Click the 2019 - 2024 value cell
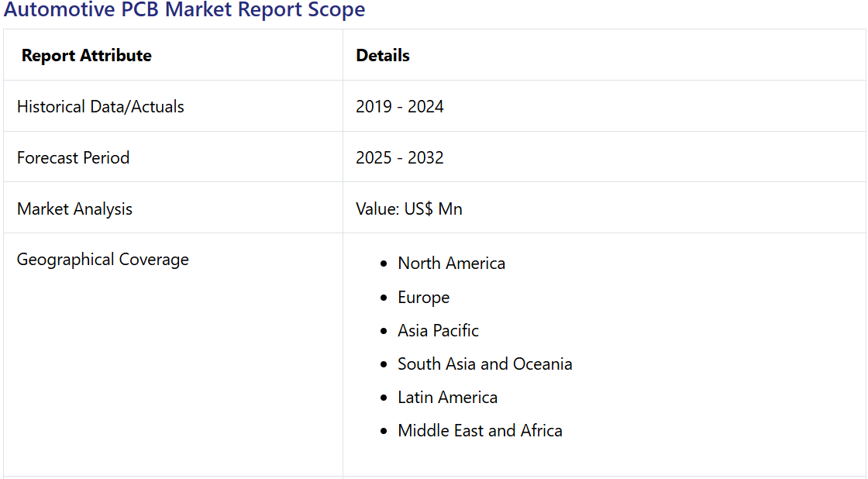The width and height of the screenshot is (868, 479). click(x=400, y=107)
